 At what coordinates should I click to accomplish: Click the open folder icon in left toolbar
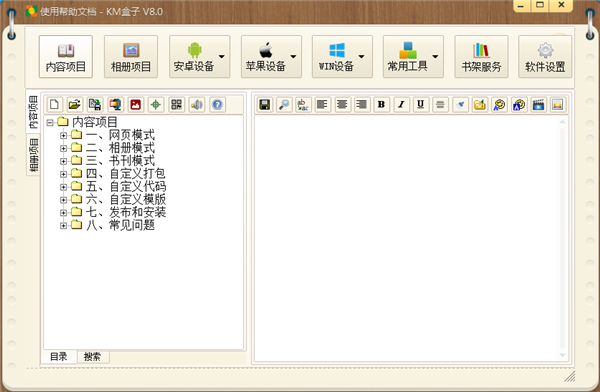75,105
